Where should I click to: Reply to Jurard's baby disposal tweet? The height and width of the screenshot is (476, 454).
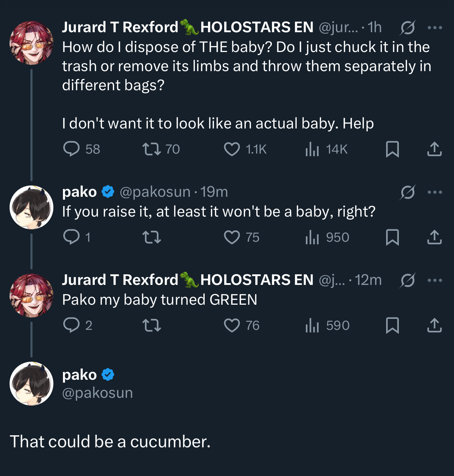[71, 149]
